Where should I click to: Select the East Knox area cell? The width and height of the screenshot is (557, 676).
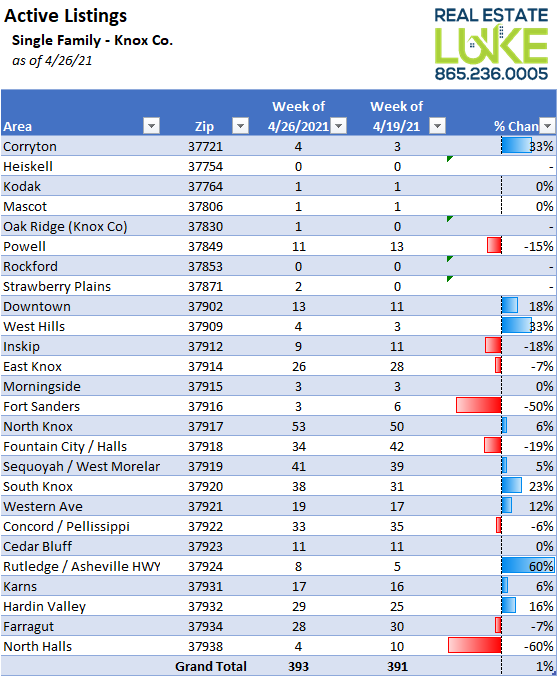[x=82, y=366]
